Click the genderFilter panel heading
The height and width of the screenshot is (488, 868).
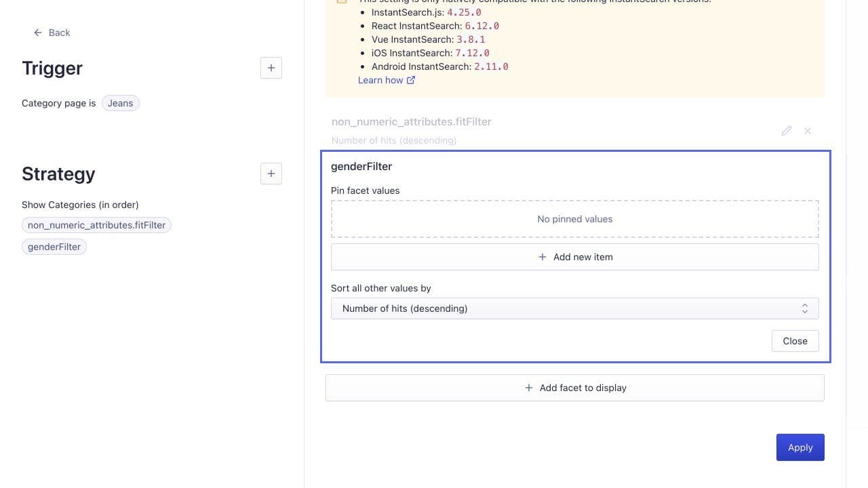(361, 166)
